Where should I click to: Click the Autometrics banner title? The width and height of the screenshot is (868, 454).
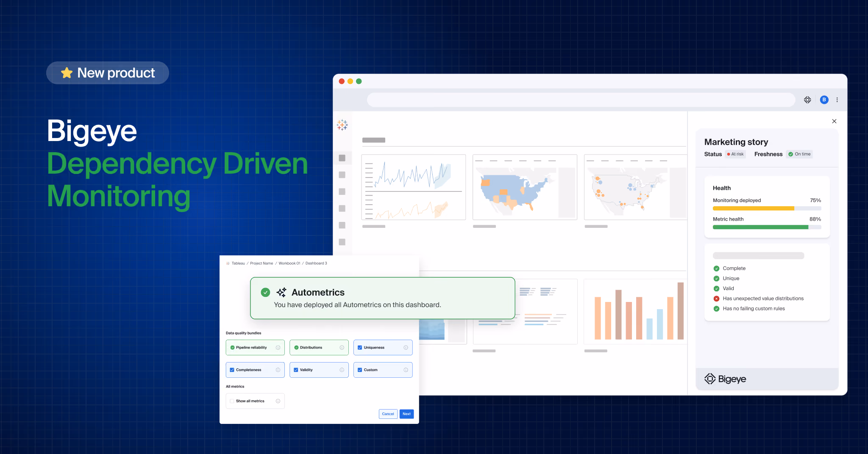tap(318, 292)
